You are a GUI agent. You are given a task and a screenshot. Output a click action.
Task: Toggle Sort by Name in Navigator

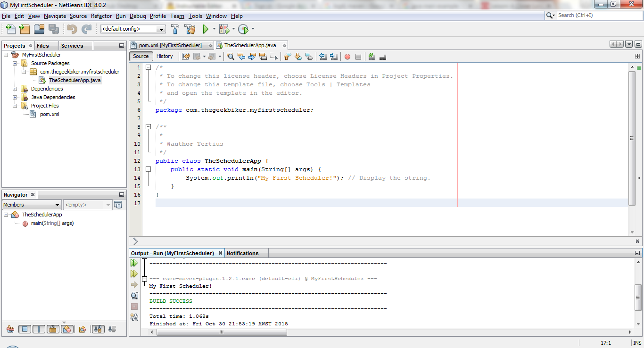tap(98, 329)
